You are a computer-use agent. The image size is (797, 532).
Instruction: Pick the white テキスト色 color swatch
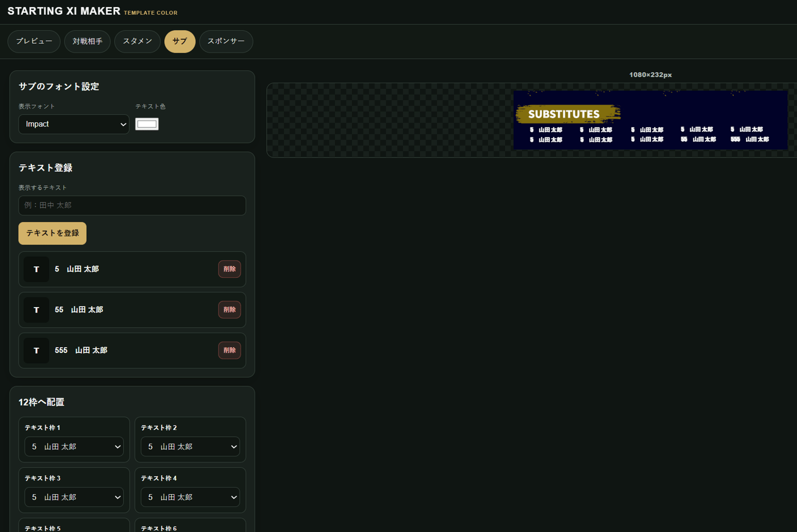(147, 124)
